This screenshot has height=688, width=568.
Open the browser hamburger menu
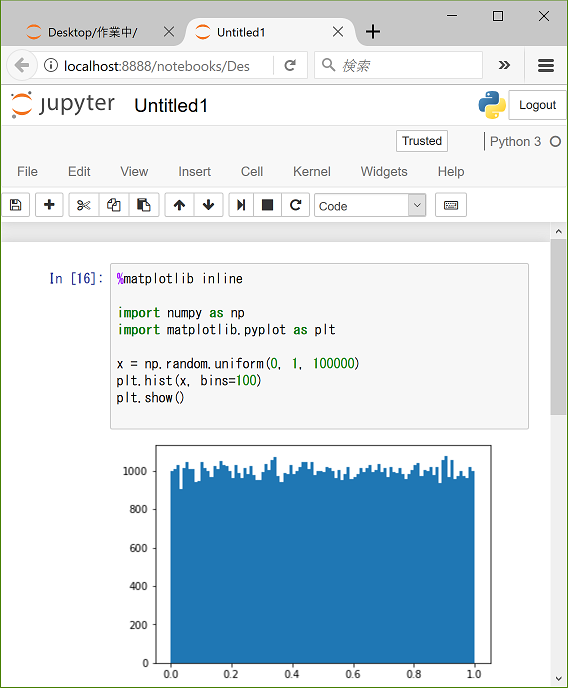point(546,65)
